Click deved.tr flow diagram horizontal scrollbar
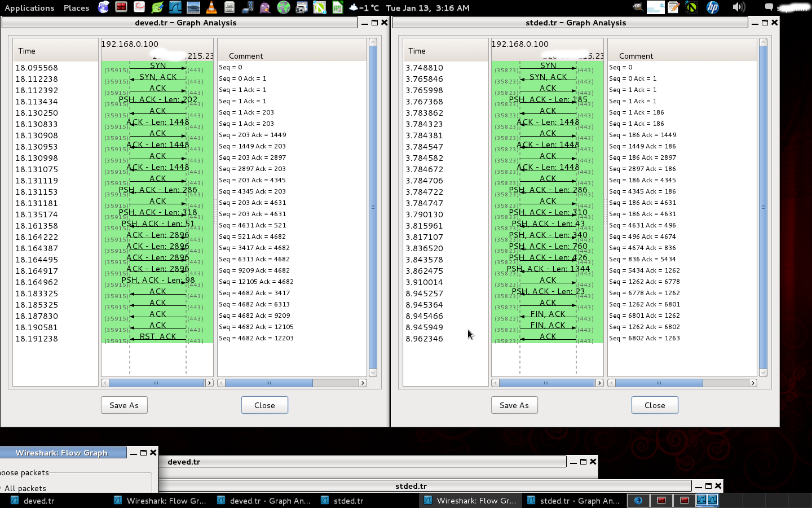Screen dimensions: 812x508 [156, 383]
